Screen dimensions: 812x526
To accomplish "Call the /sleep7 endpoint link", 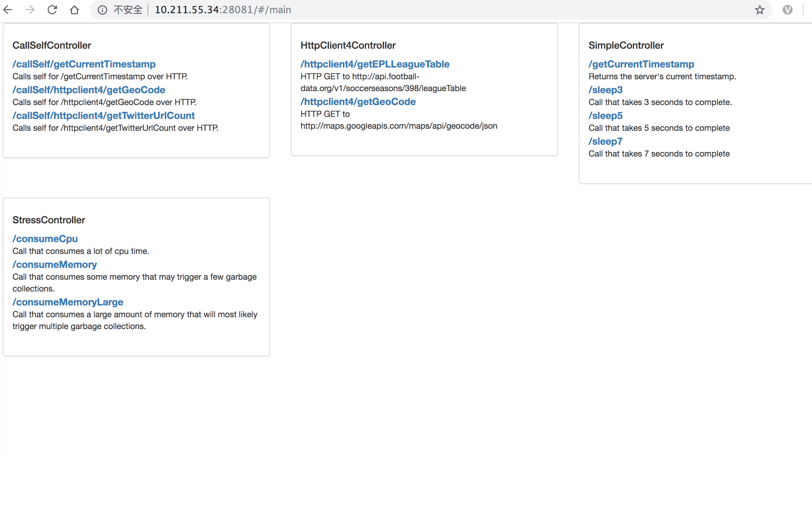I will 605,141.
